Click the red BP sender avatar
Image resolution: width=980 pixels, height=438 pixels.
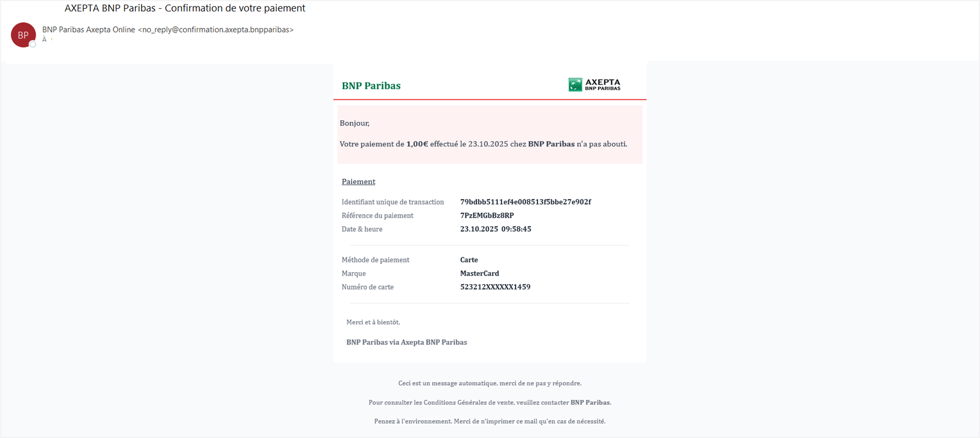tap(23, 35)
